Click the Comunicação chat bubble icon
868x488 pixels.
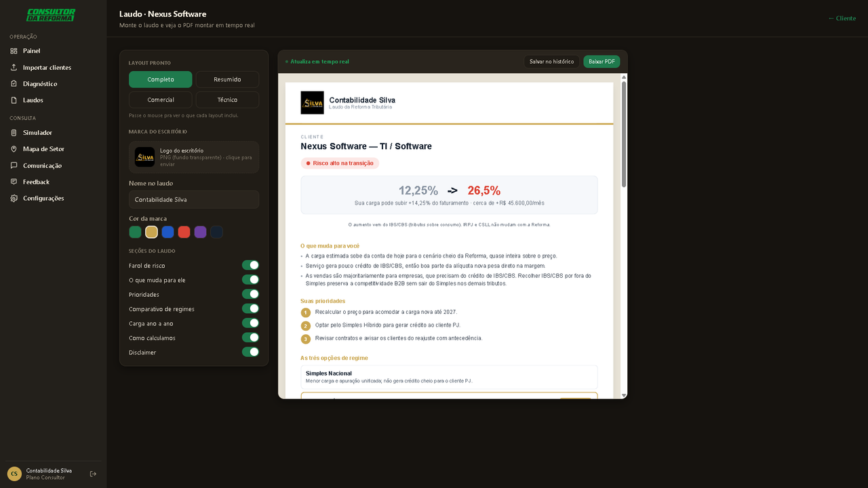pyautogui.click(x=14, y=165)
